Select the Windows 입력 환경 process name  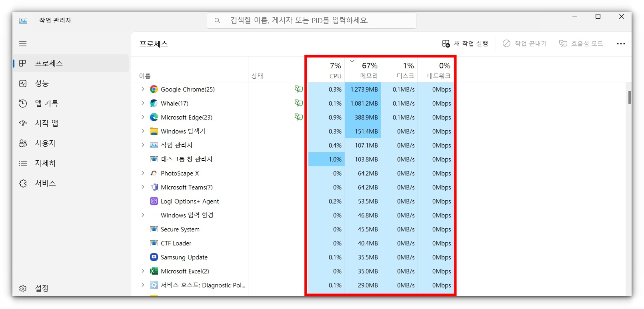point(187,215)
